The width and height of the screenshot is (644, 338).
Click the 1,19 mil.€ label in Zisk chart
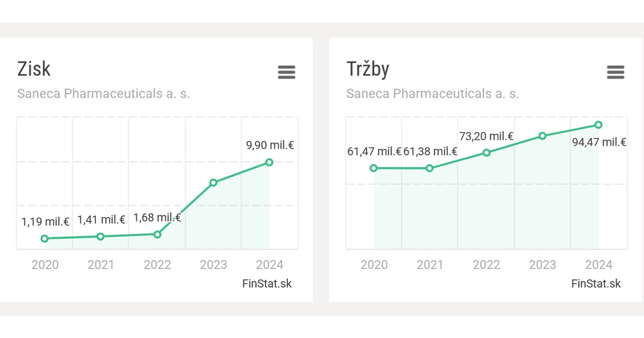click(x=45, y=222)
